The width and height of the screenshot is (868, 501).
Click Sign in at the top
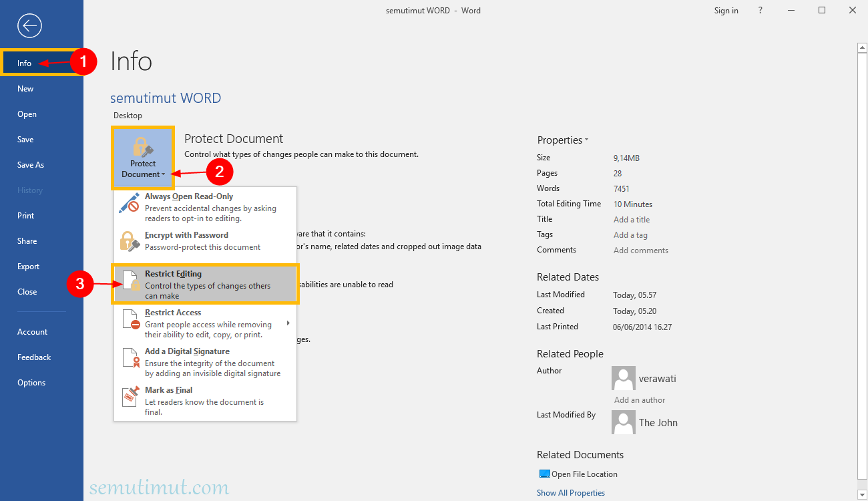(726, 10)
